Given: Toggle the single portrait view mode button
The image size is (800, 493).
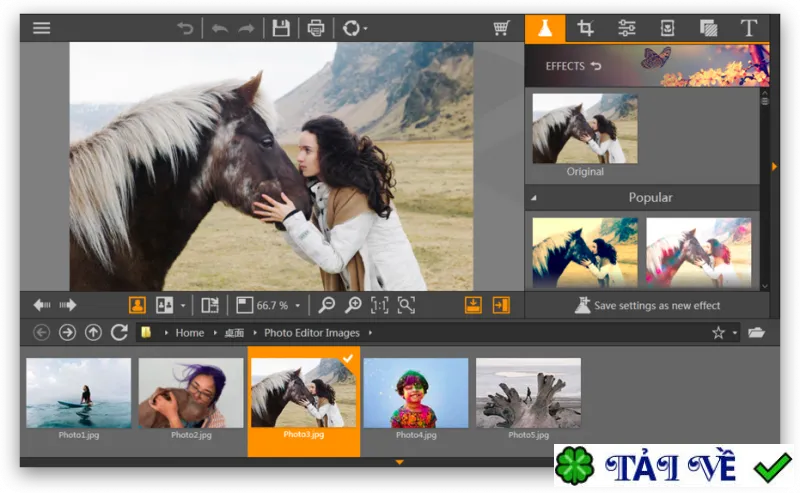Looking at the screenshot, I should (137, 305).
